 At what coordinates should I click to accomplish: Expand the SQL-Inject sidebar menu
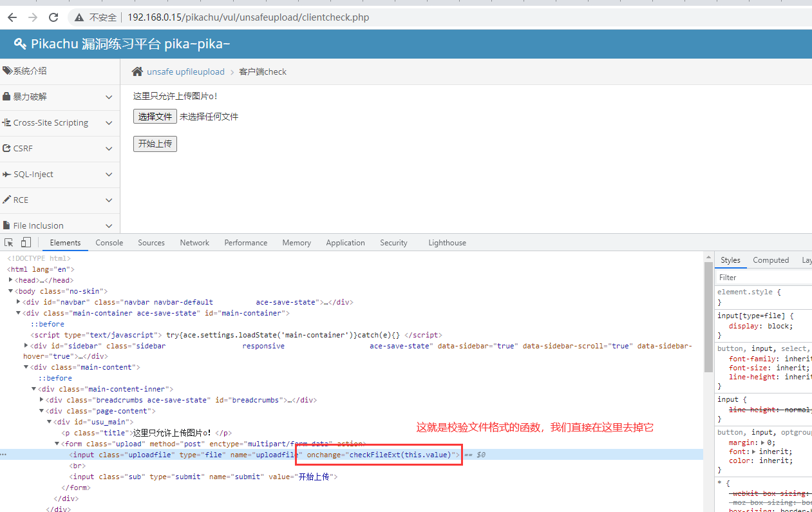coord(108,174)
